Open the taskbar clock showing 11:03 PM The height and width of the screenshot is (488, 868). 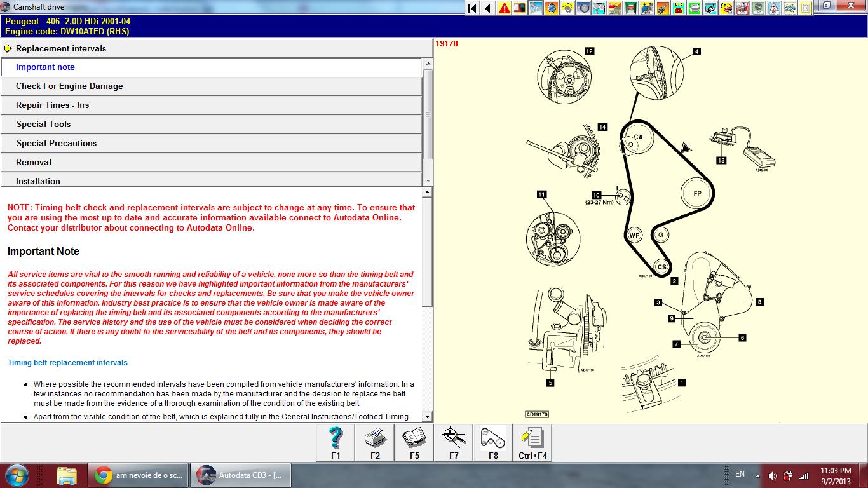pos(836,476)
